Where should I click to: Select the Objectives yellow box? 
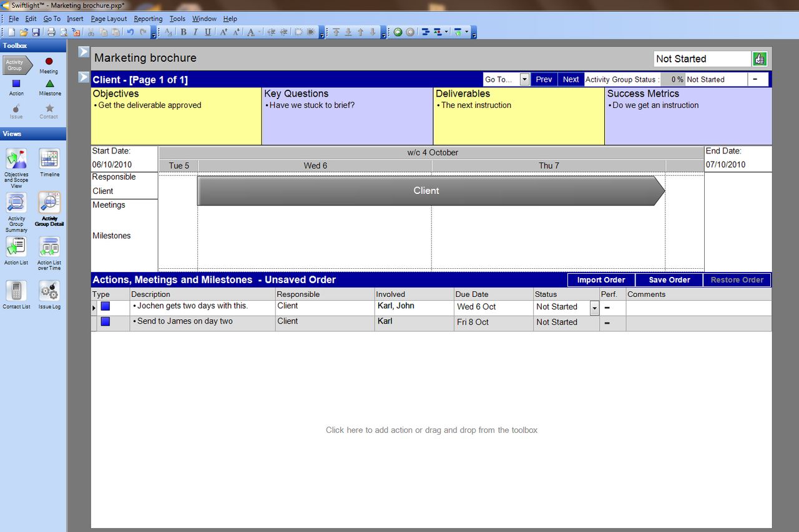pyautogui.click(x=176, y=116)
